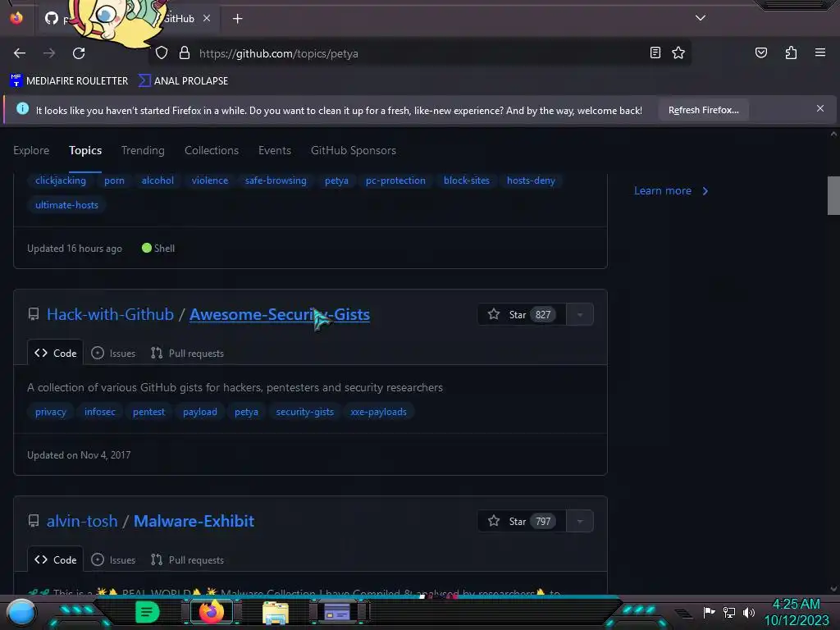
Task: Follow the Learn more link
Action: coord(671,190)
